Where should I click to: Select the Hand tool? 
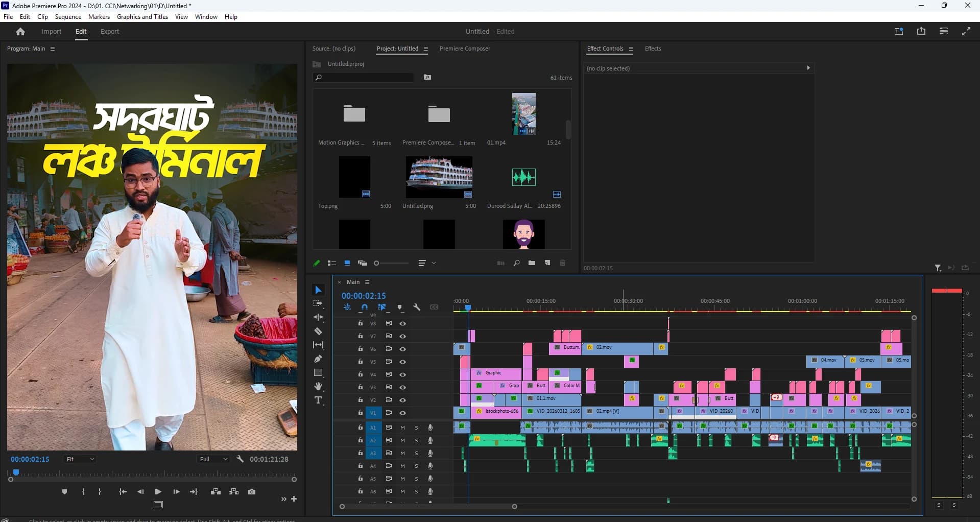pos(318,386)
